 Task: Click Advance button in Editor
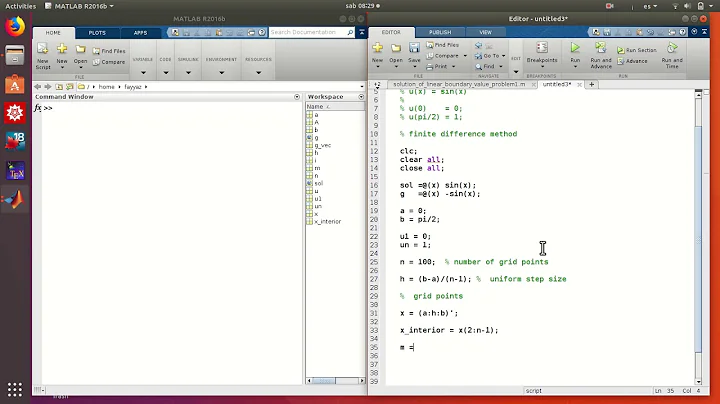(632, 61)
